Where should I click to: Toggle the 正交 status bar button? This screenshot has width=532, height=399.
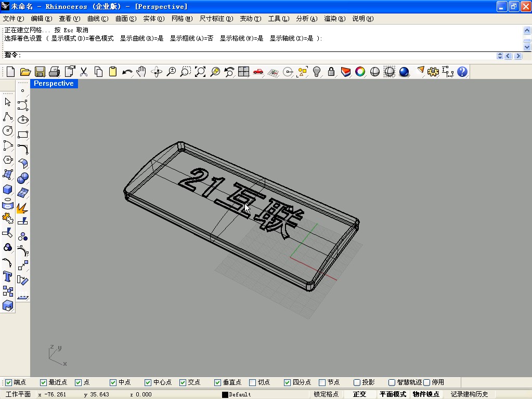coord(359,394)
